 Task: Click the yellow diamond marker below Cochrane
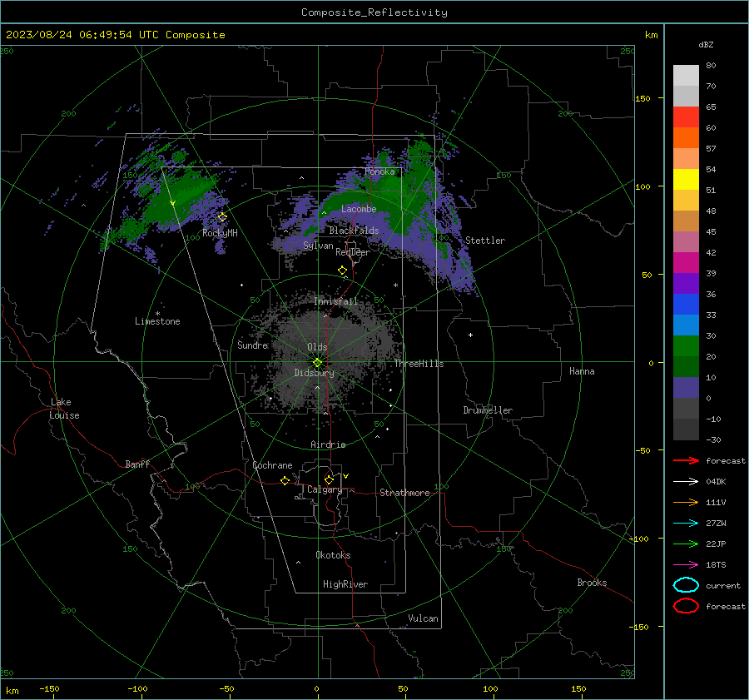tap(285, 480)
